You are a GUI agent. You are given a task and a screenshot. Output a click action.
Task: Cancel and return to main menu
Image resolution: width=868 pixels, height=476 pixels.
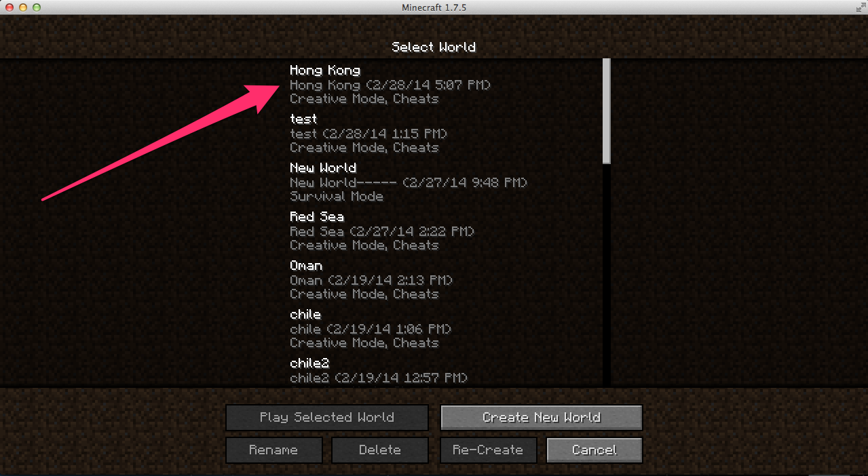click(x=595, y=450)
